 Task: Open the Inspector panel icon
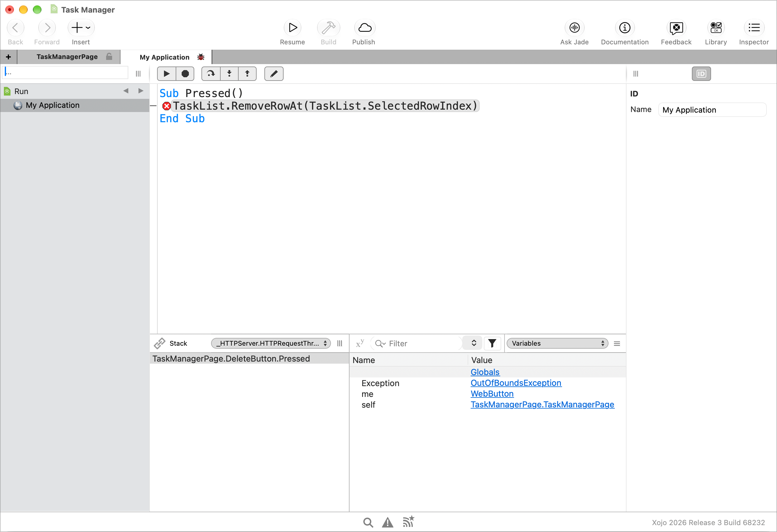(754, 28)
